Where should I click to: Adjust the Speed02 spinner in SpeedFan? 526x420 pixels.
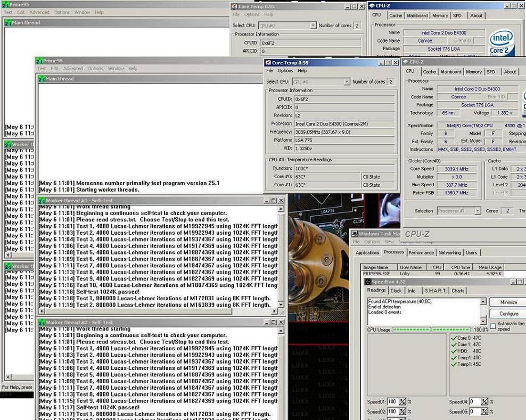(402, 411)
